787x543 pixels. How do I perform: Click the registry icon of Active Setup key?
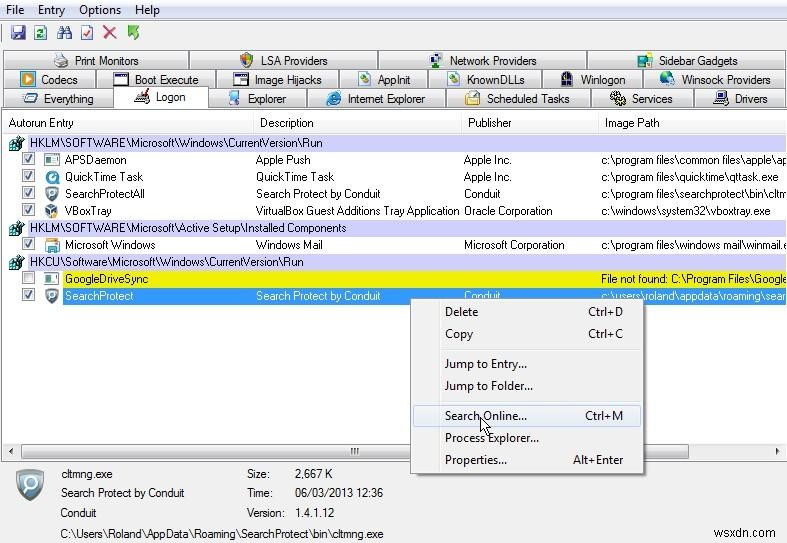(x=16, y=228)
